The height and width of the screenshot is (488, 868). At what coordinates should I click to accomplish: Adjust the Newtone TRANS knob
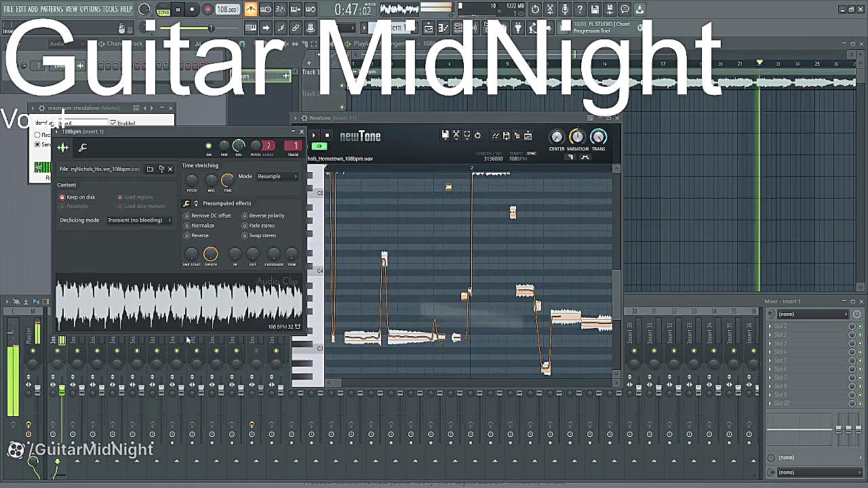click(x=598, y=137)
